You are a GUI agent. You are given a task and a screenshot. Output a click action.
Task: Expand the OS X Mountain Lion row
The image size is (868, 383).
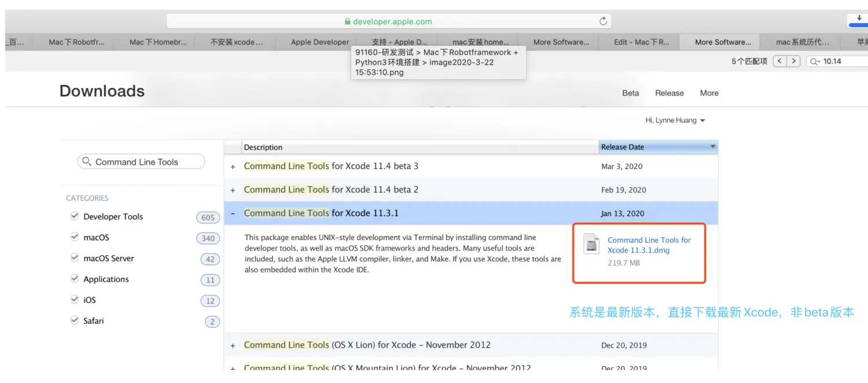point(233,368)
